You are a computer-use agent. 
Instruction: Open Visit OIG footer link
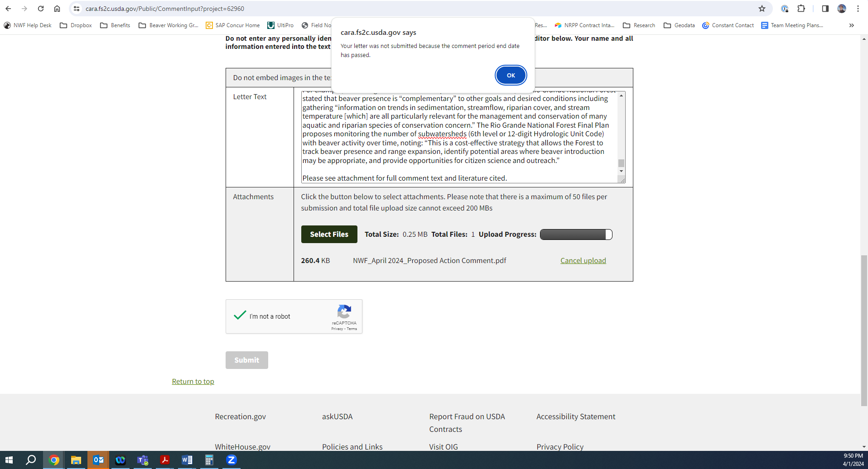pos(444,446)
